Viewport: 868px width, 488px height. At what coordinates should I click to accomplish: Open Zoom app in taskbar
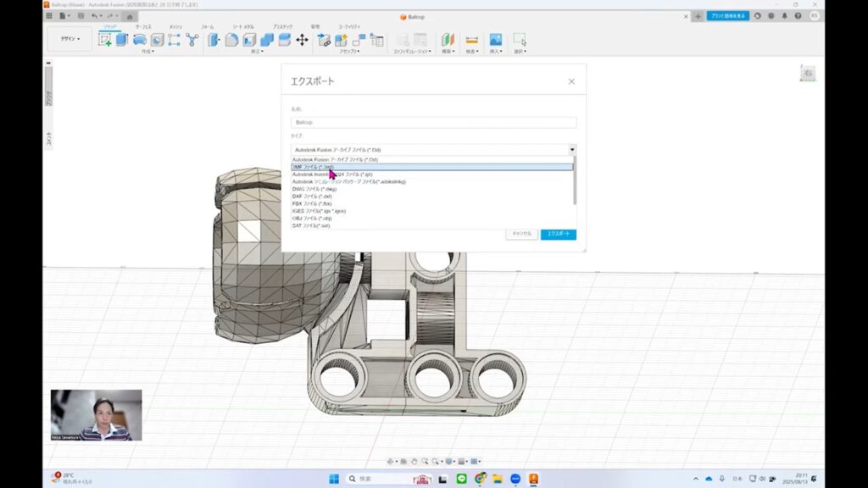point(515,479)
